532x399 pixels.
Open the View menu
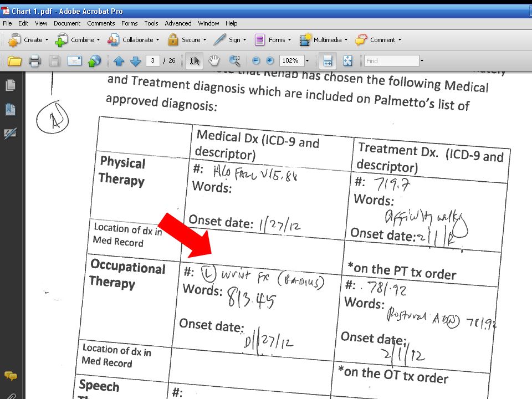coord(41,23)
